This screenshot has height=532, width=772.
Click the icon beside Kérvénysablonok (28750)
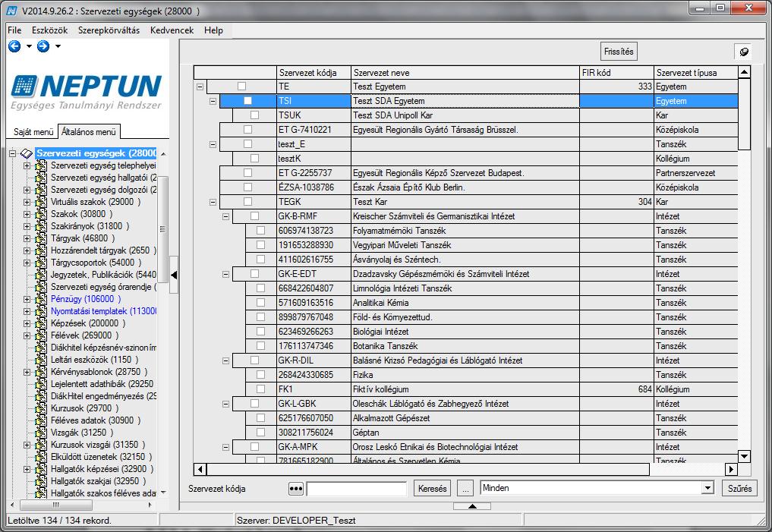point(41,372)
